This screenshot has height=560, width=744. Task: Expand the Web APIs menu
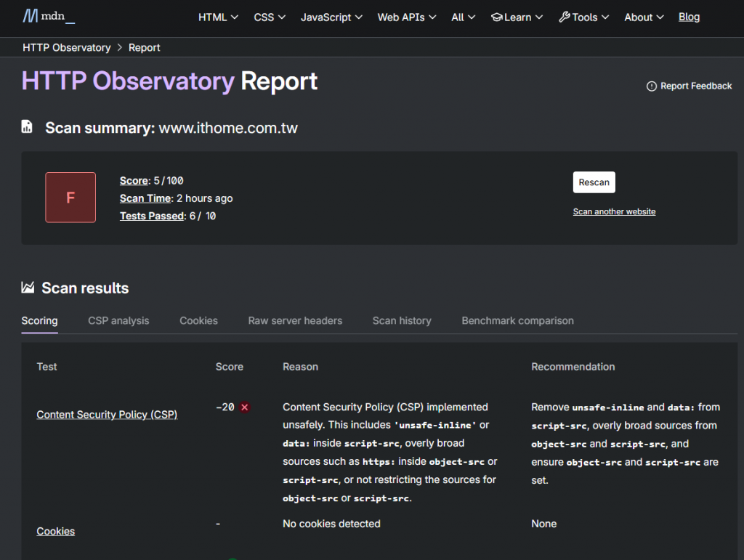pos(407,17)
